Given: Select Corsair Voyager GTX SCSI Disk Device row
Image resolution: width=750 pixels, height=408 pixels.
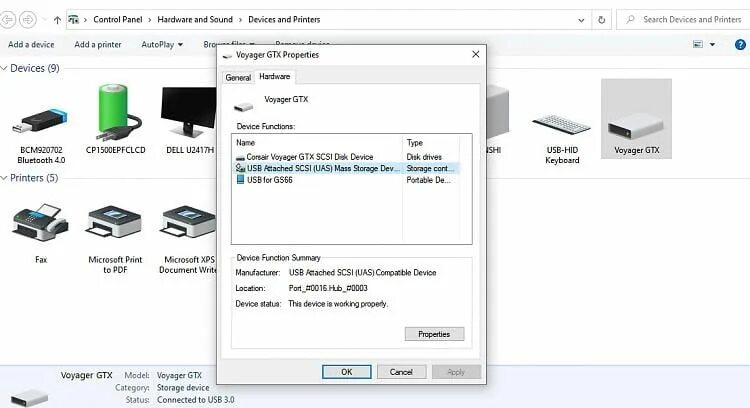Looking at the screenshot, I should point(345,157).
